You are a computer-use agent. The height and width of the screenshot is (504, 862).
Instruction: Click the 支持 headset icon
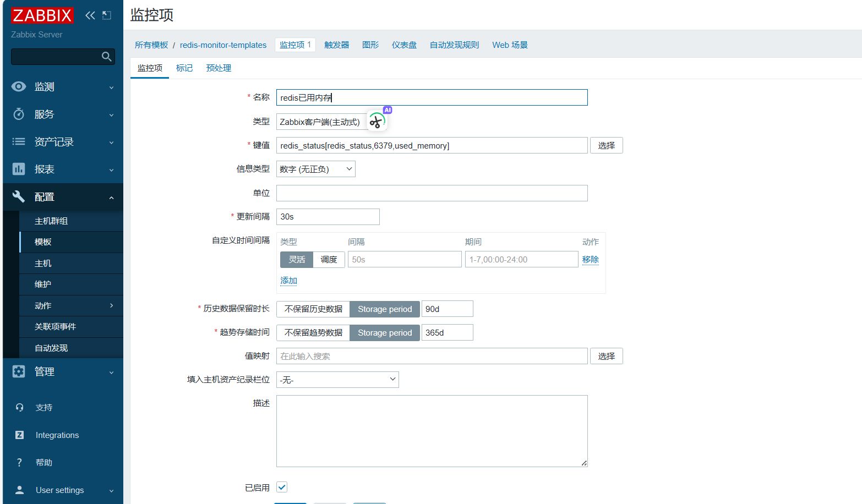click(20, 408)
